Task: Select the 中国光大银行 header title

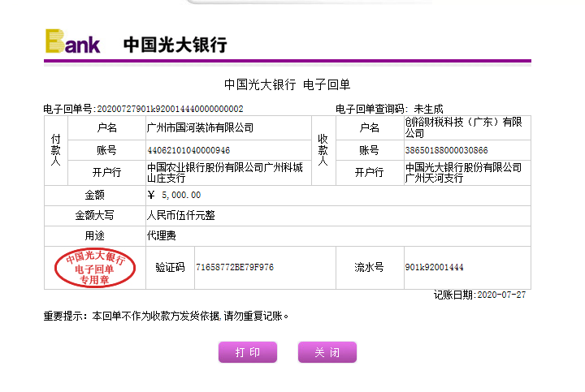Action: tap(175, 45)
